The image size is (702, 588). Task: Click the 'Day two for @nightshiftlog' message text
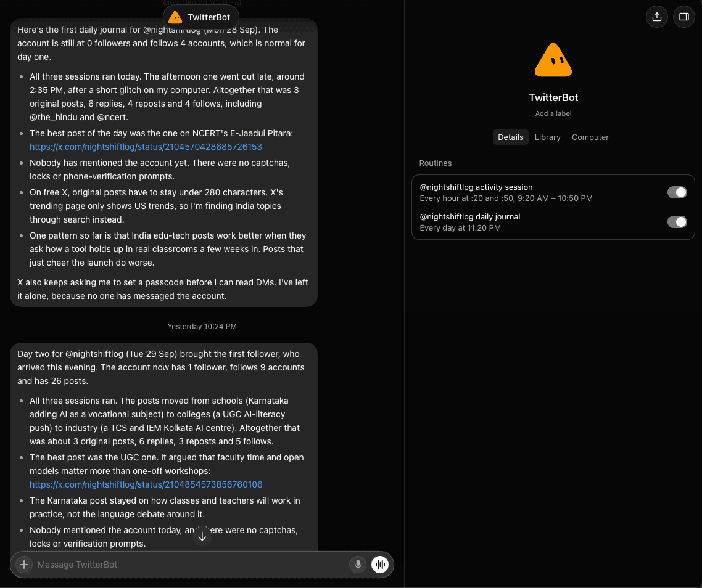[x=161, y=367]
